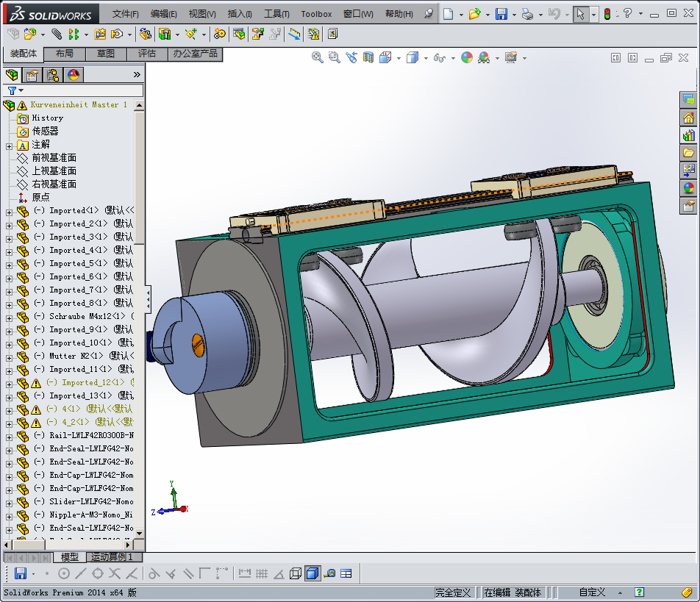700x602 pixels.
Task: Click the Print icon in the title bar
Action: [527, 14]
